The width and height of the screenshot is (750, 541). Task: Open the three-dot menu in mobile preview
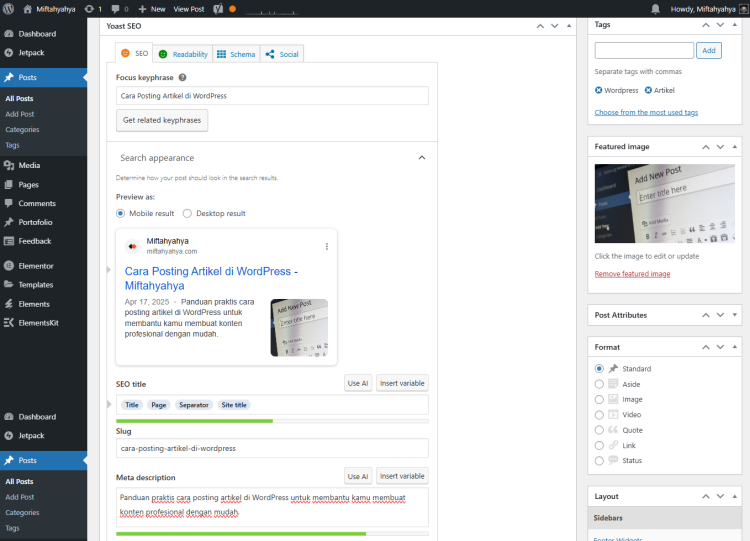(326, 246)
